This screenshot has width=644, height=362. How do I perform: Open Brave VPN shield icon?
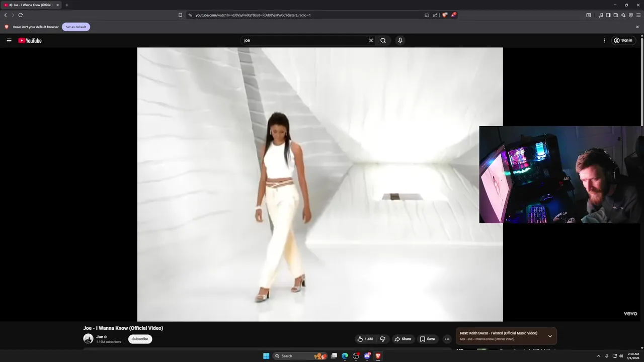pos(631,15)
